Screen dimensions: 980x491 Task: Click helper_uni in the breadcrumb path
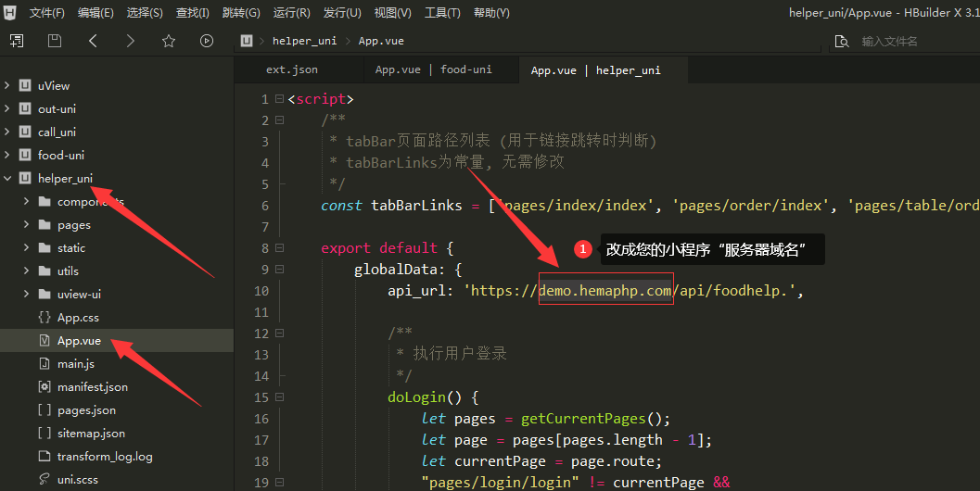304,41
